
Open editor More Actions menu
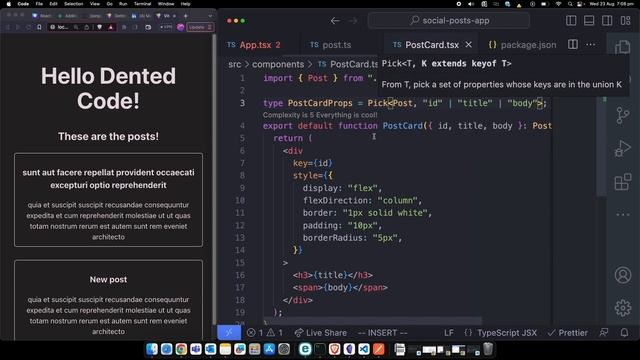pos(591,44)
